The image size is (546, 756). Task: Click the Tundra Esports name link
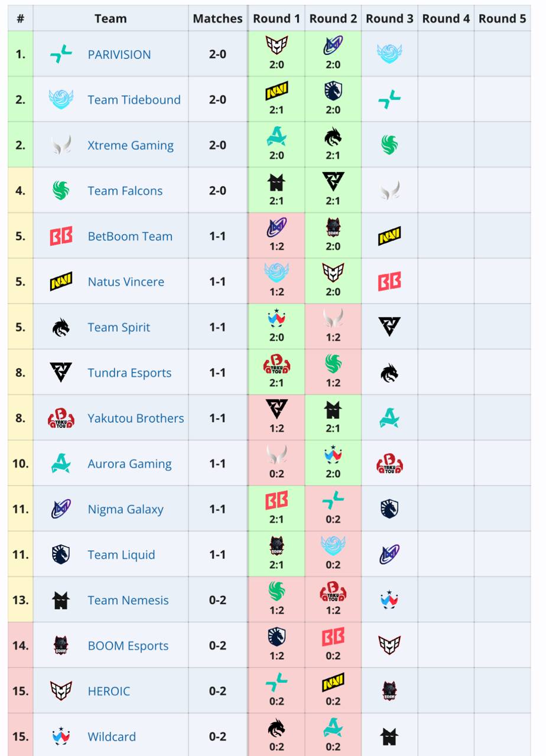click(x=129, y=373)
